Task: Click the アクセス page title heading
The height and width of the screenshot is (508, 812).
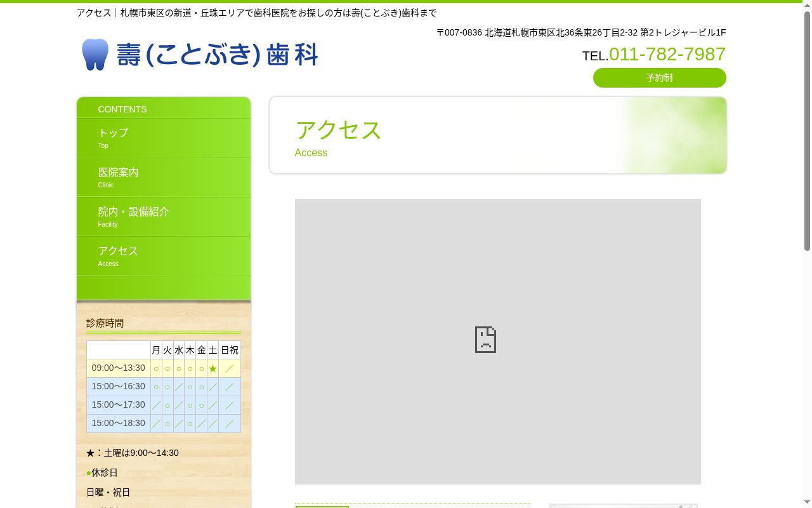Action: (x=339, y=130)
